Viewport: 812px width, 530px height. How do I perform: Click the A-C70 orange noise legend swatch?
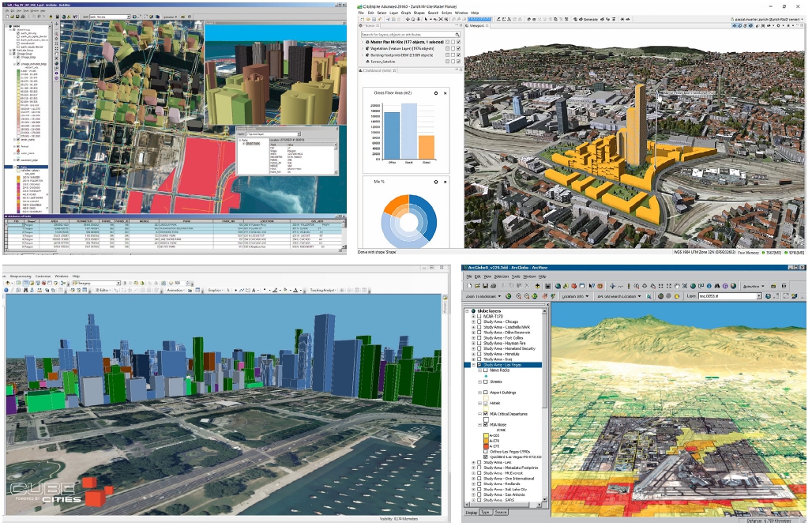pos(486,441)
